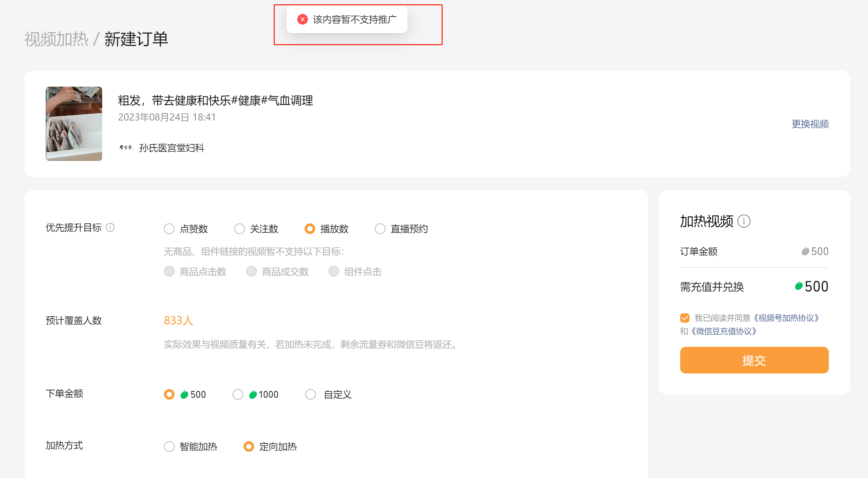Screen dimensions: 868x478
Task: Select 关注数 radio option
Action: (x=239, y=229)
